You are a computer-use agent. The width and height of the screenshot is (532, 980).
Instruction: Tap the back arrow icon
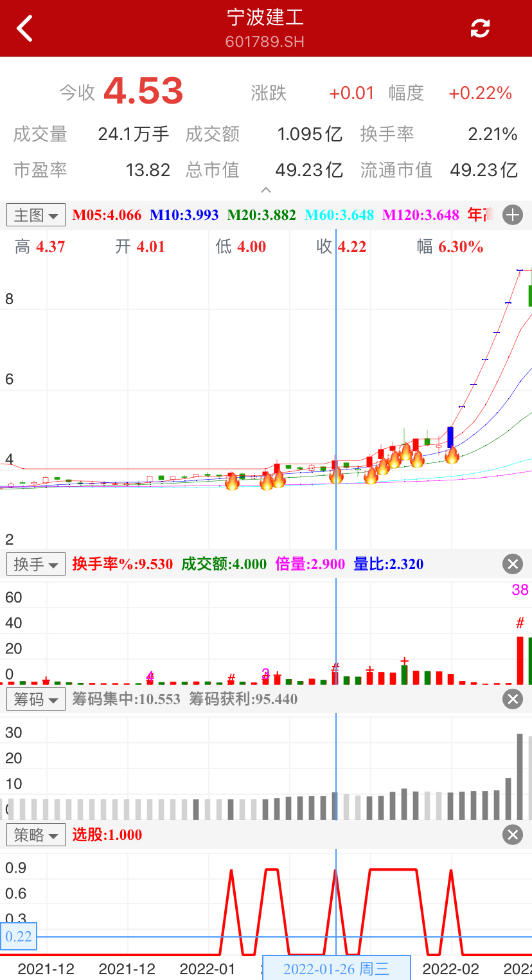click(24, 28)
